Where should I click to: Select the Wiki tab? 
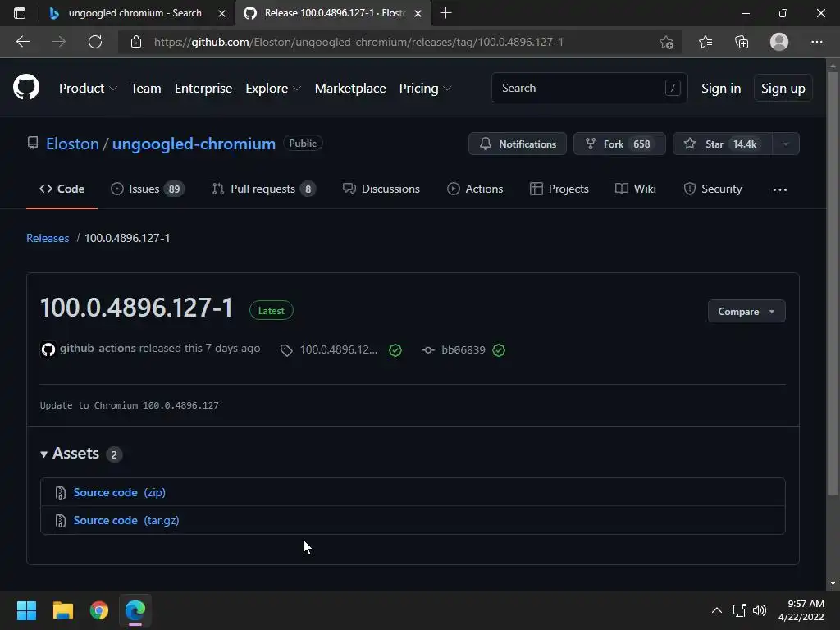[x=636, y=189]
